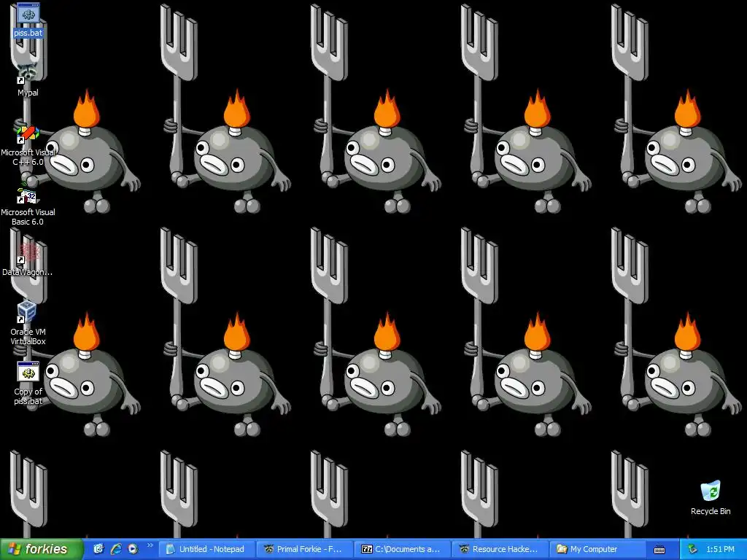747x560 pixels.
Task: Open the forkies Start menu
Action: 41,549
